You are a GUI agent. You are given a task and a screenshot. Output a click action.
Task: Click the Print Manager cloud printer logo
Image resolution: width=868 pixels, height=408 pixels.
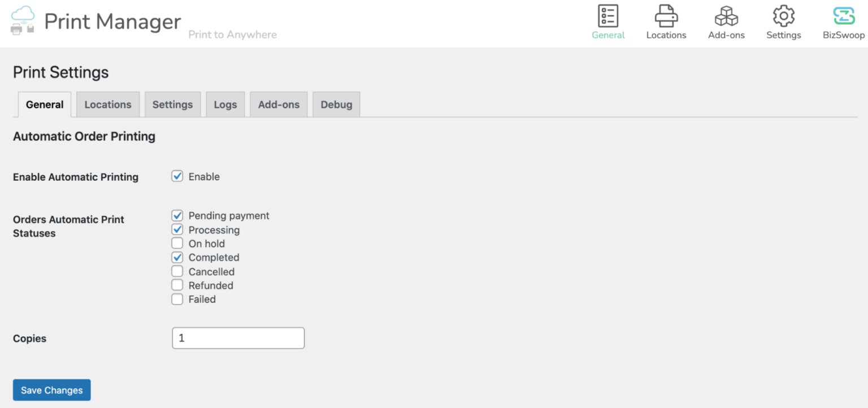tap(23, 21)
